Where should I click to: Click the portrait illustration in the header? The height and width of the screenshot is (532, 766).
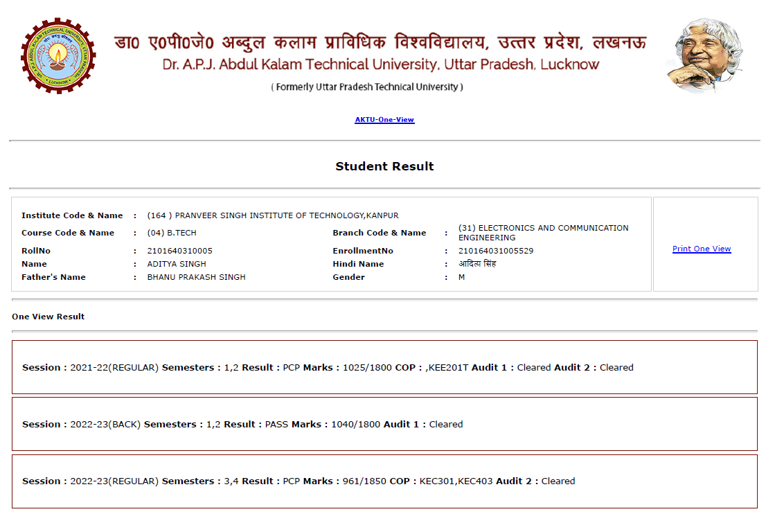(x=704, y=55)
